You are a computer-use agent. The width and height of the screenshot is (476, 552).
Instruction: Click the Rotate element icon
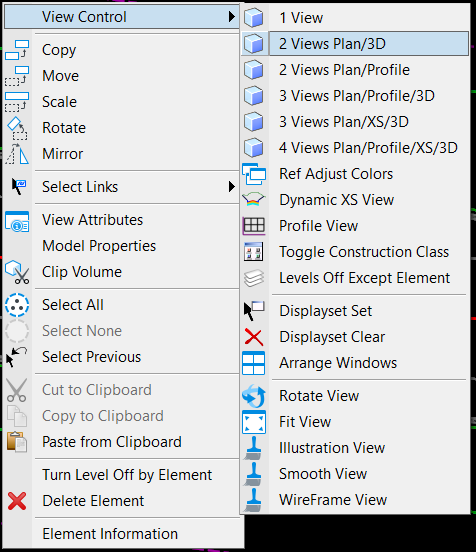coord(17,128)
